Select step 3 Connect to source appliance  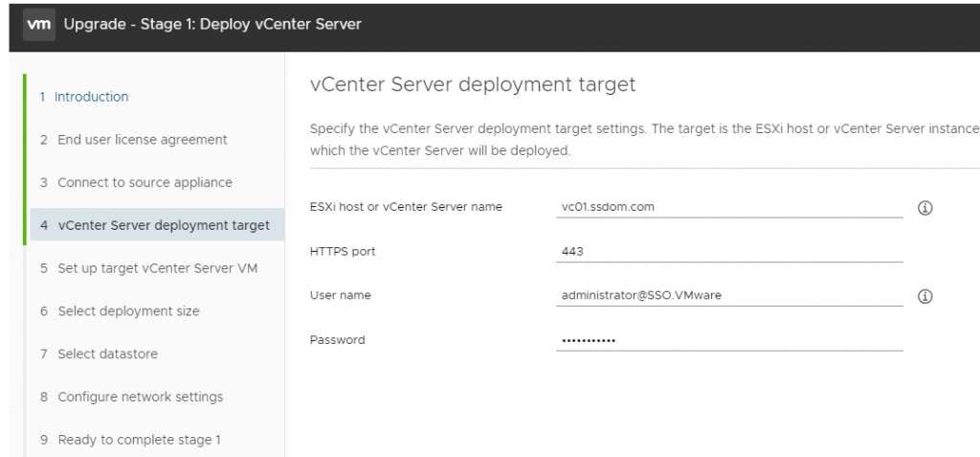[136, 183]
